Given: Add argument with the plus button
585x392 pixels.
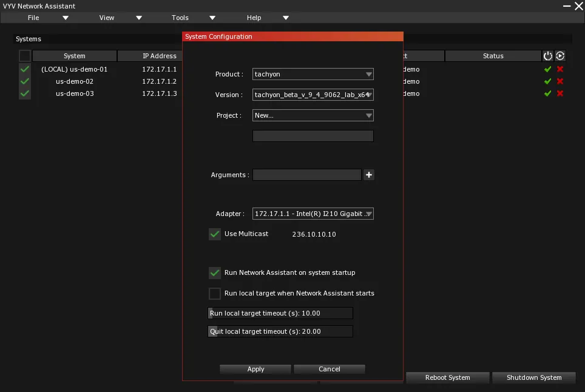Looking at the screenshot, I should (x=368, y=175).
